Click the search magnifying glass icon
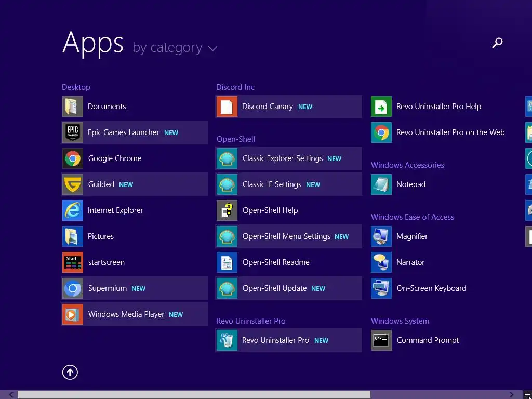532x399 pixels. tap(497, 43)
